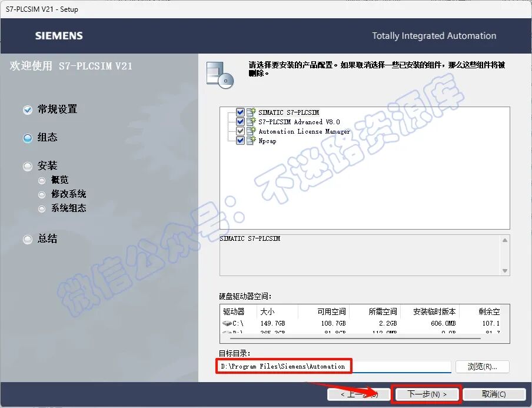Click the bullet beside 总结

(28, 239)
